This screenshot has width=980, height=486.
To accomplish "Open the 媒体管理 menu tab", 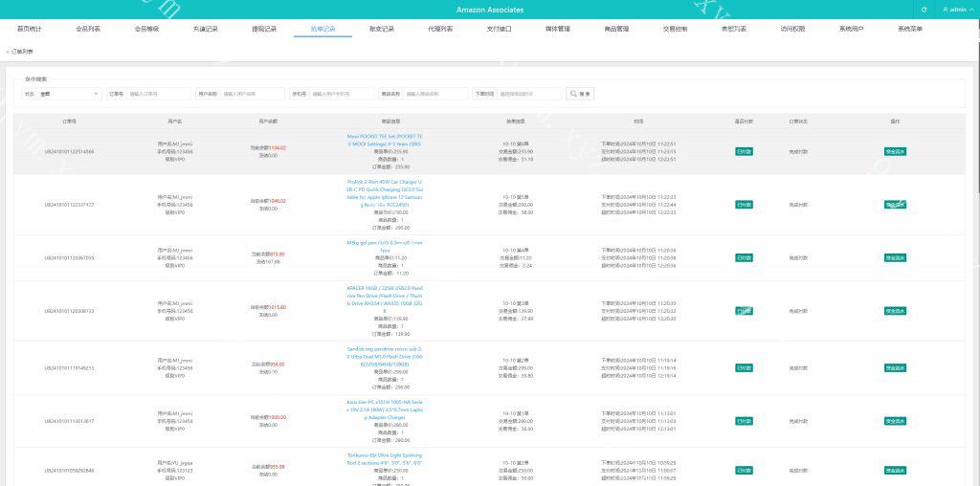I will [x=558, y=29].
